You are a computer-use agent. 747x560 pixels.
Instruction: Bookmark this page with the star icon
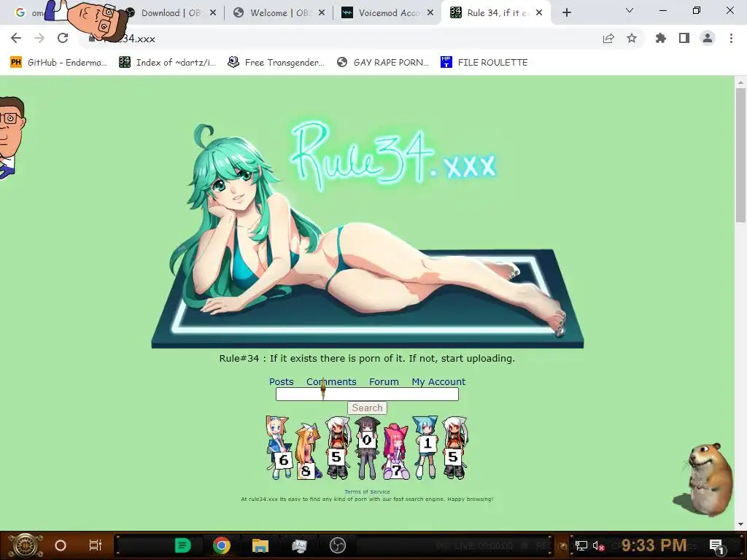(x=632, y=38)
